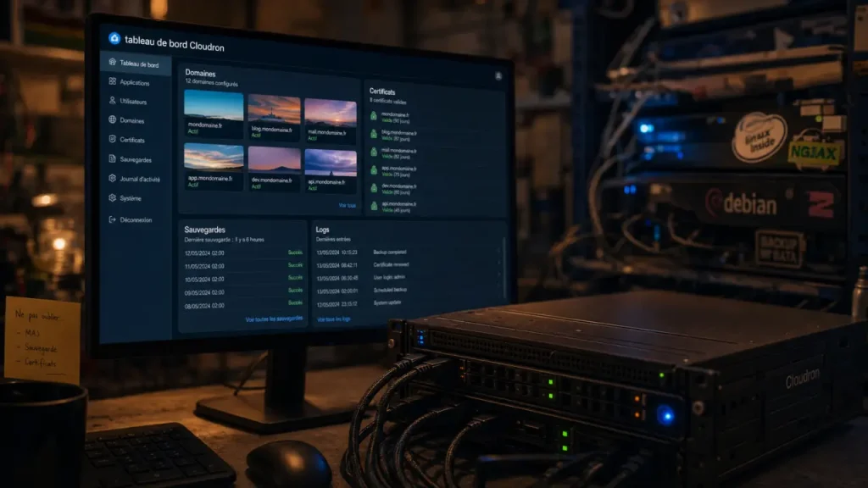Click the Utilisateurs person icon in the sidebar
The height and width of the screenshot is (488, 868).
[x=113, y=101]
